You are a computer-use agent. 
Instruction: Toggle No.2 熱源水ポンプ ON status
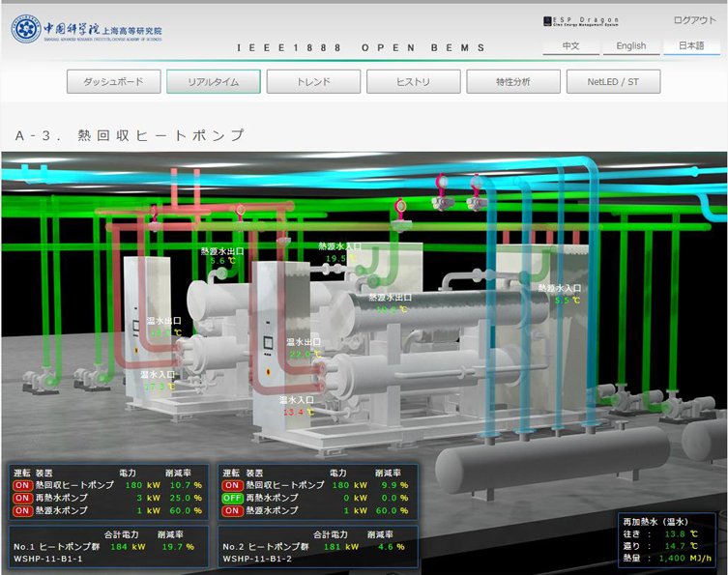pyautogui.click(x=232, y=510)
